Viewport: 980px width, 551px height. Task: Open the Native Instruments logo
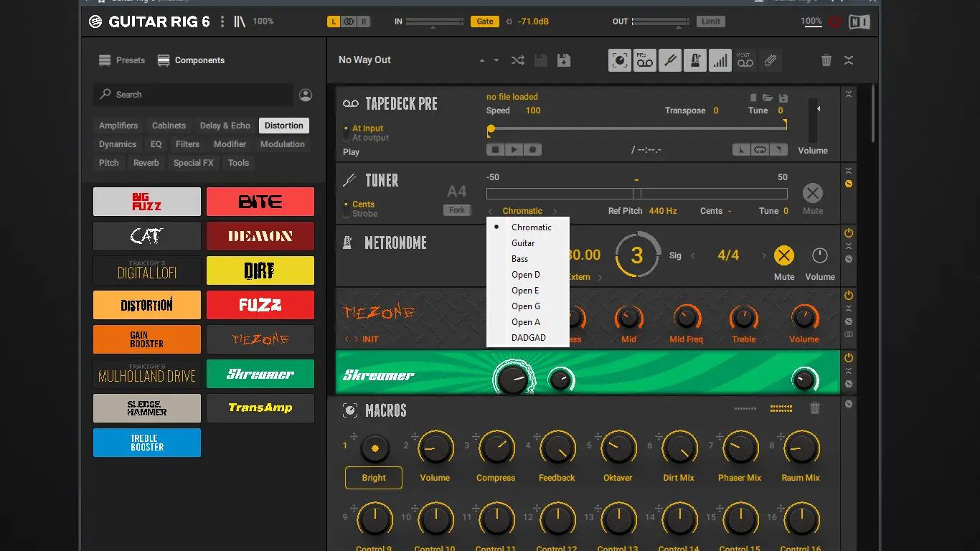[x=859, y=22]
